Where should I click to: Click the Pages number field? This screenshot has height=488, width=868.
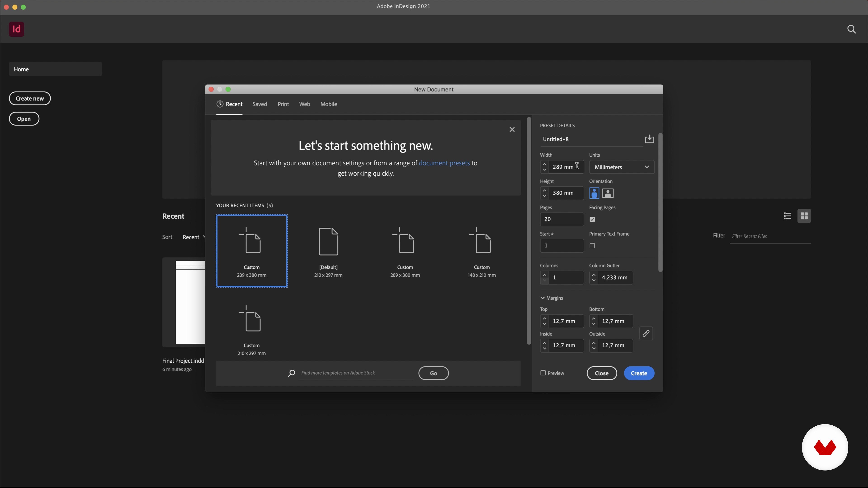tap(562, 219)
